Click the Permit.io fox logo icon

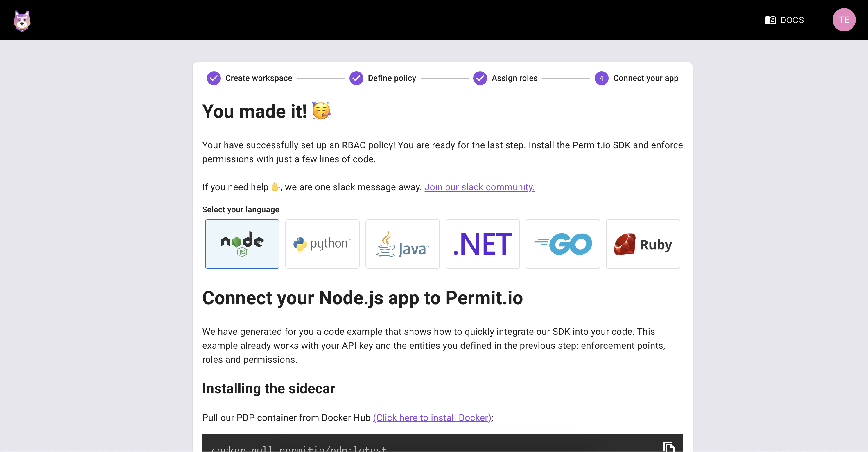(x=22, y=20)
